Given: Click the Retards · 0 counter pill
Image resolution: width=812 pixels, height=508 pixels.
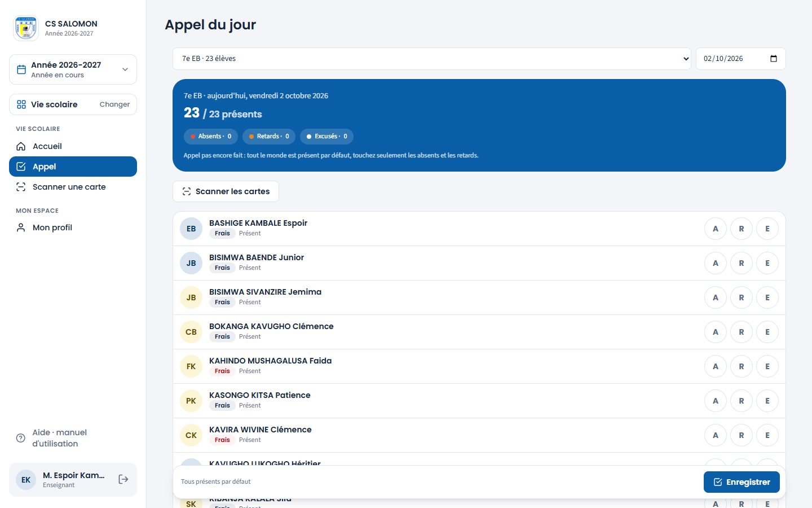Looking at the screenshot, I should coord(269,137).
